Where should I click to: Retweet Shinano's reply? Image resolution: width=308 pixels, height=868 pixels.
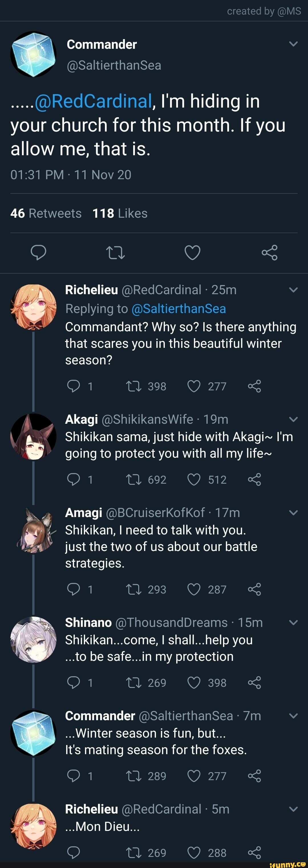[134, 683]
